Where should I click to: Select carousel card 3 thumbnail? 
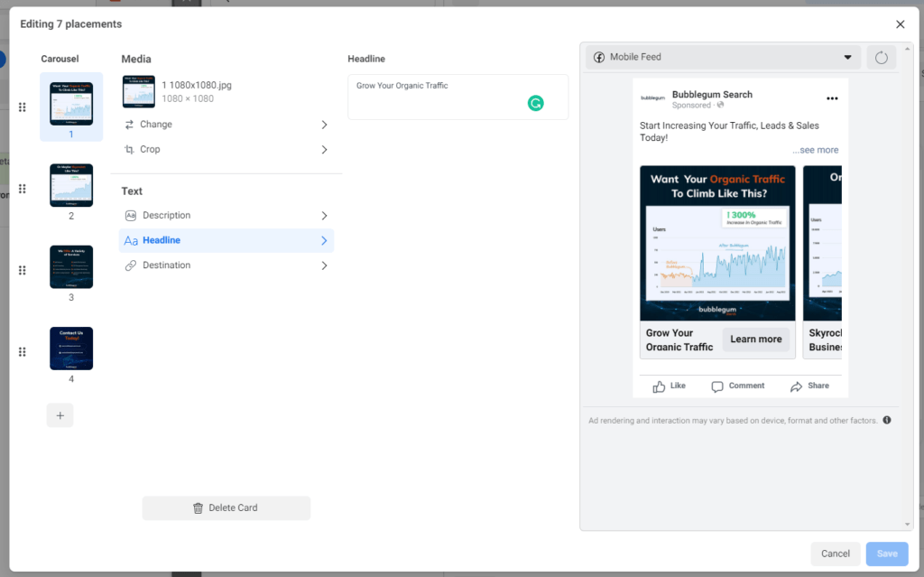click(71, 266)
